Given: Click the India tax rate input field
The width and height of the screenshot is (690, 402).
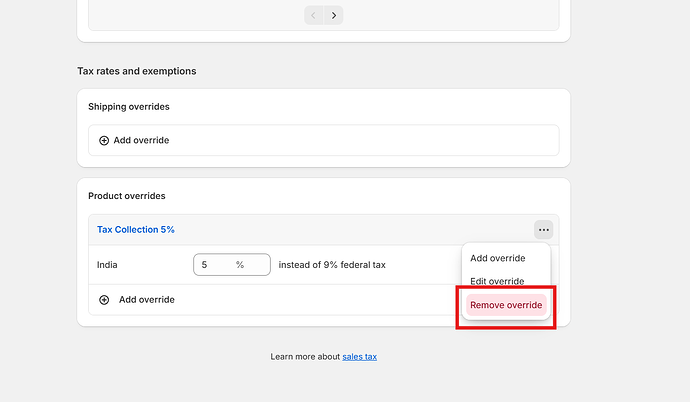Looking at the screenshot, I should pos(215,265).
